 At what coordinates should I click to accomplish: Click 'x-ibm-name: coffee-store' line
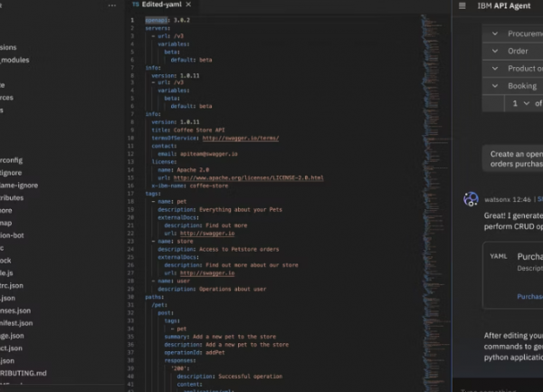[x=190, y=186]
